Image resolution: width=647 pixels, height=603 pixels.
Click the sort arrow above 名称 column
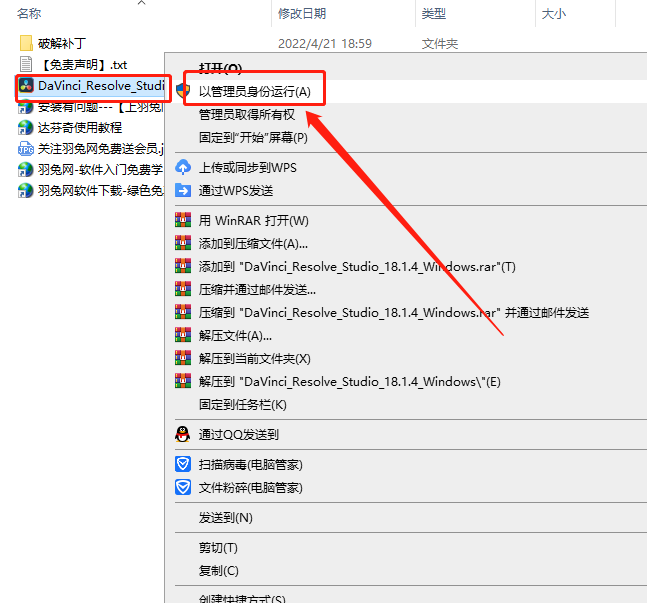(x=142, y=3)
